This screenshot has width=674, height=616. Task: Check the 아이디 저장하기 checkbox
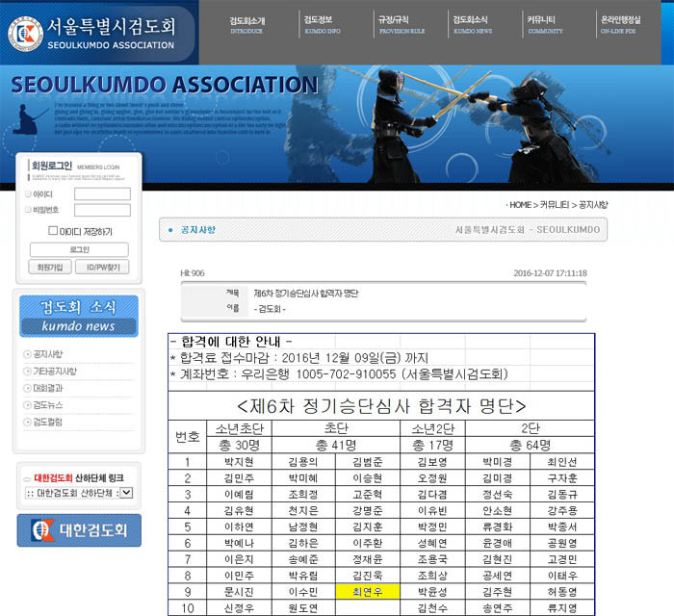pos(53,231)
